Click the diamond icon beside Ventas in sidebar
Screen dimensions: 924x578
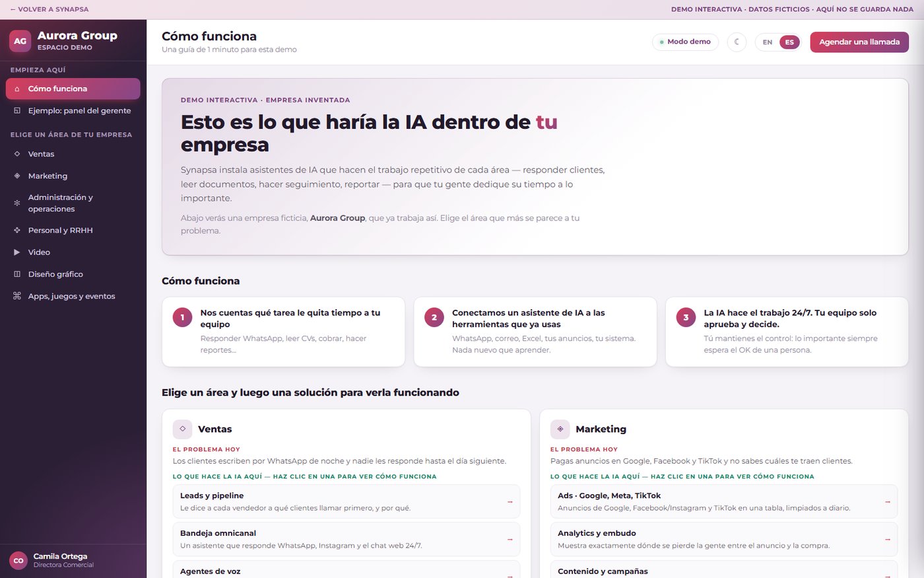click(x=17, y=154)
